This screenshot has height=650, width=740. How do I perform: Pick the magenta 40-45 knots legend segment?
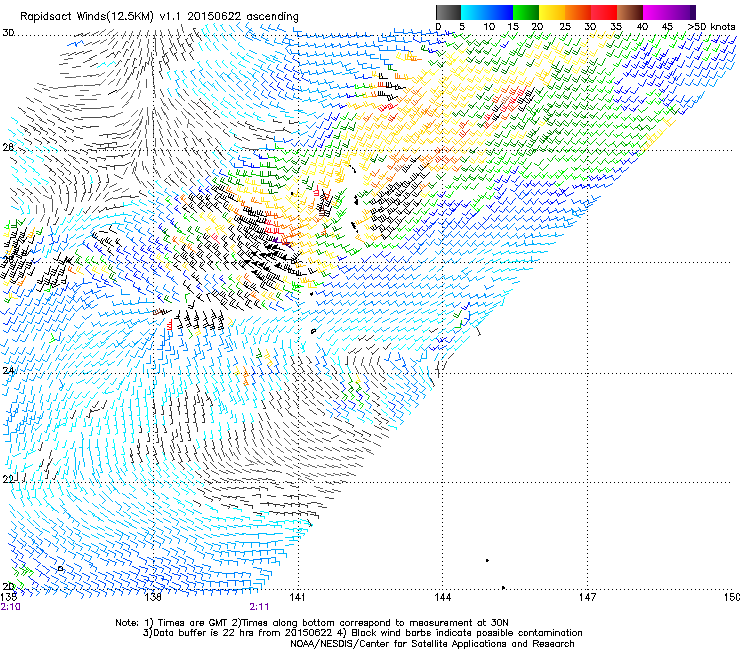tap(656, 12)
